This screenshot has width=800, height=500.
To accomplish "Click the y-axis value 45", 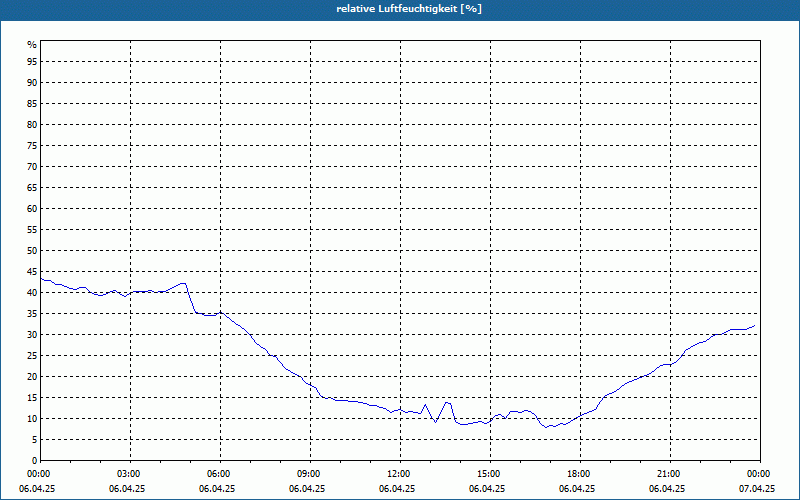I will pyautogui.click(x=32, y=272).
